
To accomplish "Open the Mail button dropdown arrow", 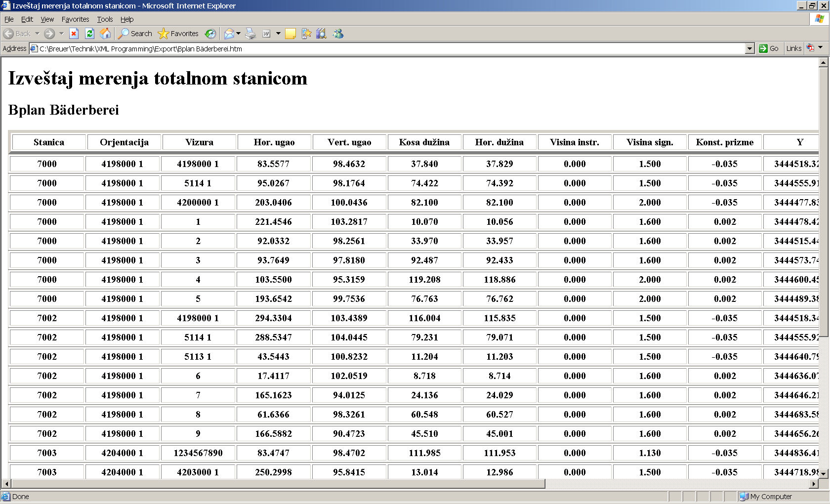I will pyautogui.click(x=239, y=34).
